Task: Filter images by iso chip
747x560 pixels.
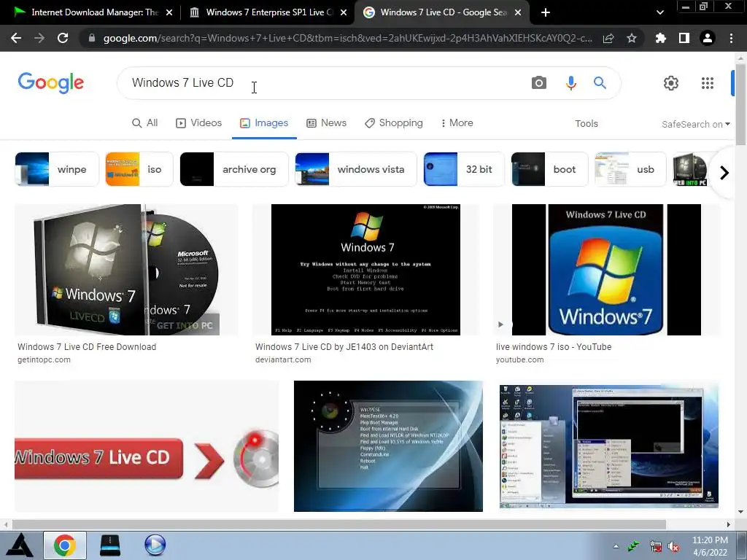Action: [x=139, y=169]
